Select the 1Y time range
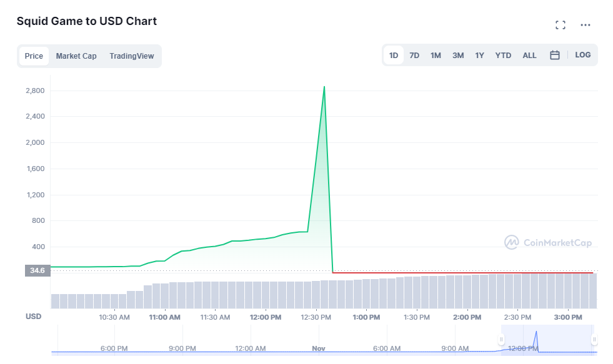 click(x=480, y=56)
